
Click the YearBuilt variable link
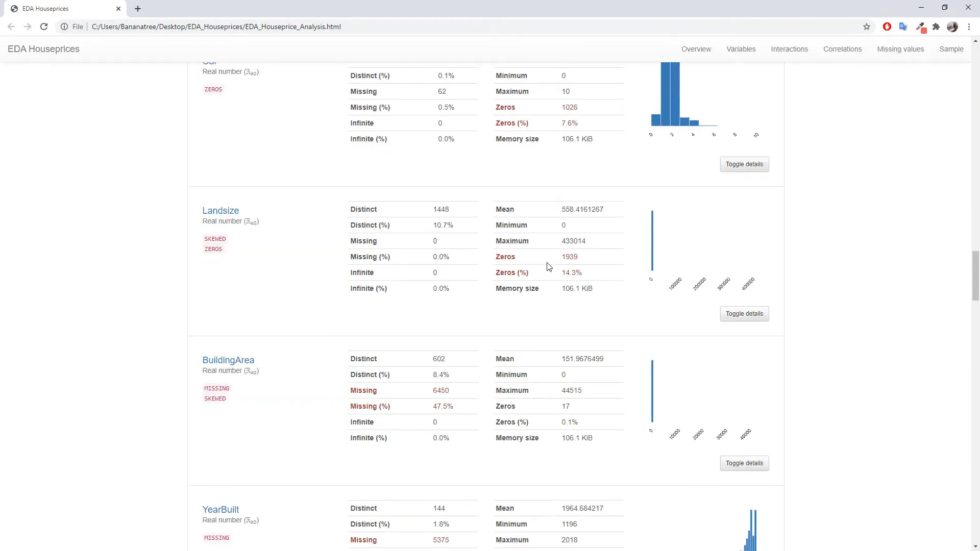[x=220, y=510]
